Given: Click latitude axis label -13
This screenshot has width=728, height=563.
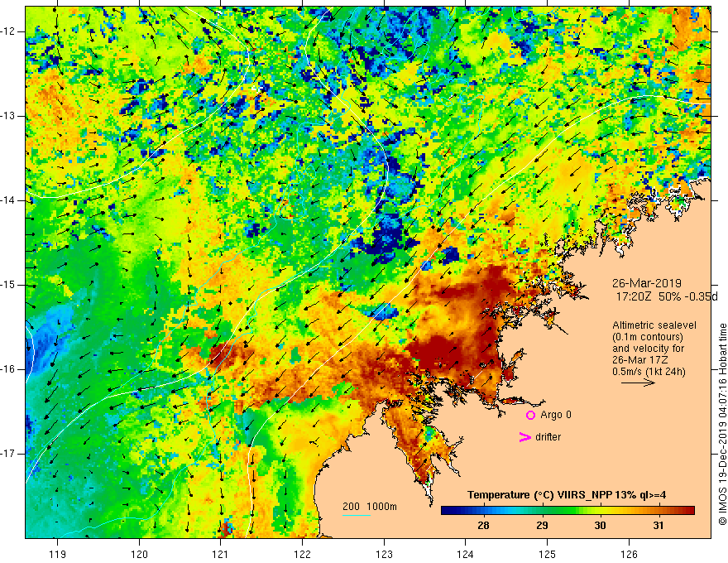Looking at the screenshot, I should [x=8, y=116].
